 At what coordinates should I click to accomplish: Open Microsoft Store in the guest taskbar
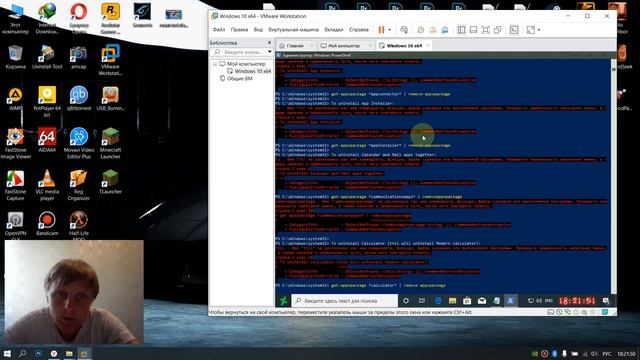(x=467, y=301)
